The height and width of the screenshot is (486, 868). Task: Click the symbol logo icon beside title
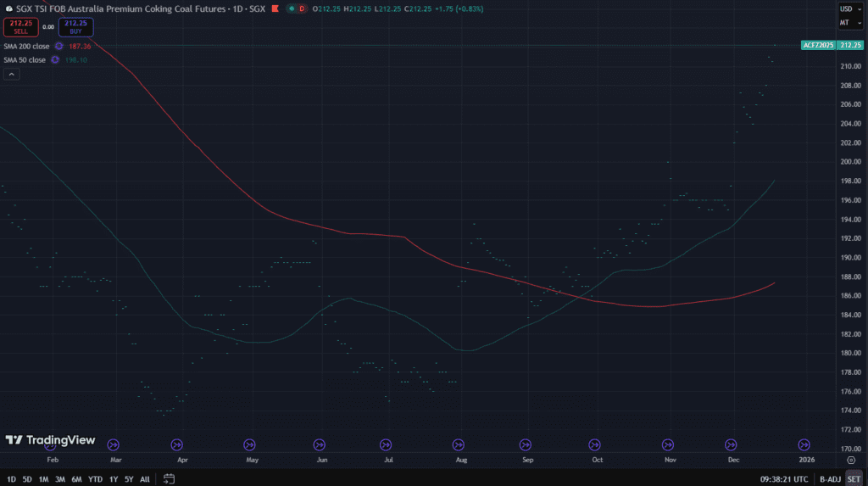pos(8,8)
